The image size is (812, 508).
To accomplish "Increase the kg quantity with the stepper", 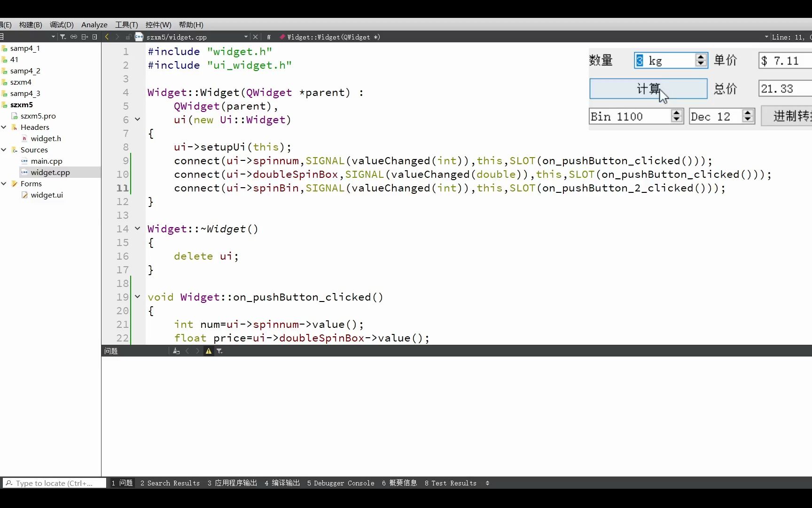I will click(x=701, y=57).
